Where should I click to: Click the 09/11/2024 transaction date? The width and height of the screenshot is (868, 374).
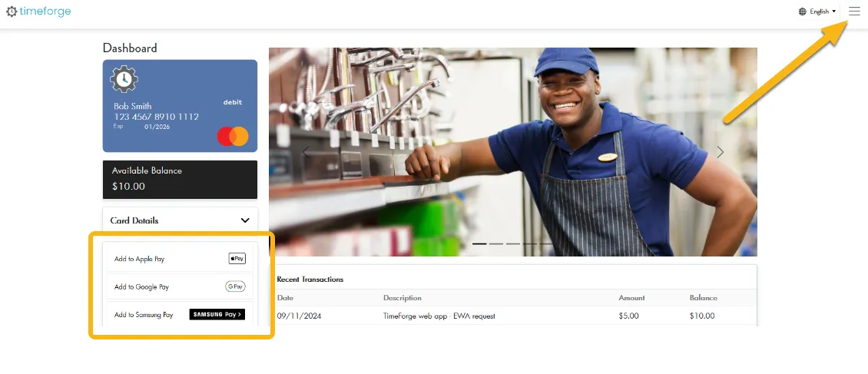[x=299, y=316]
